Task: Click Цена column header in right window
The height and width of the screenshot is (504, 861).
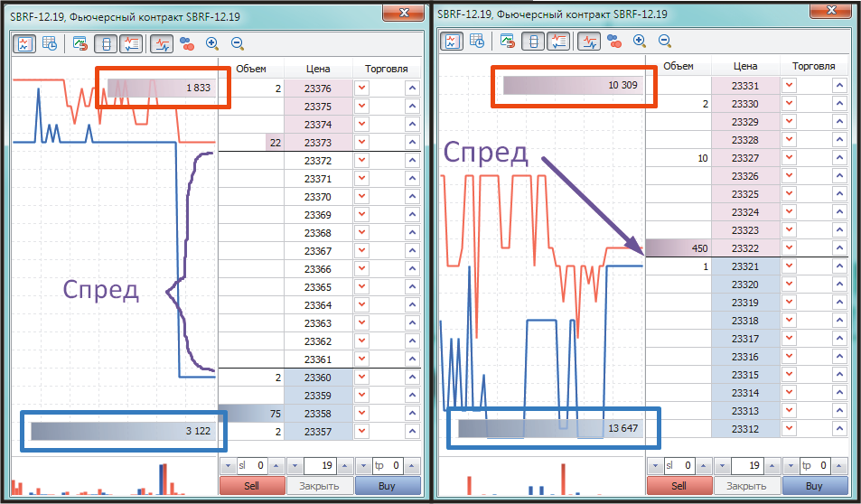Action: point(745,66)
